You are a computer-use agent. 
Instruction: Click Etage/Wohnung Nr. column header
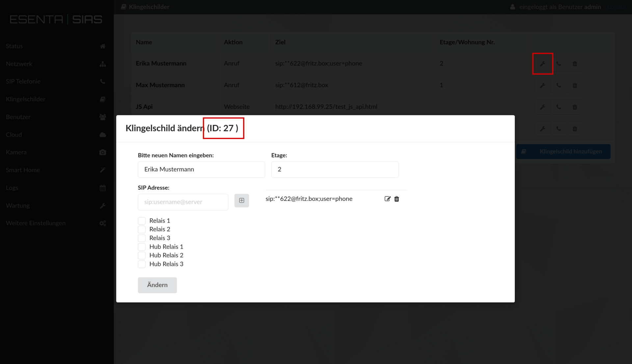(x=467, y=42)
